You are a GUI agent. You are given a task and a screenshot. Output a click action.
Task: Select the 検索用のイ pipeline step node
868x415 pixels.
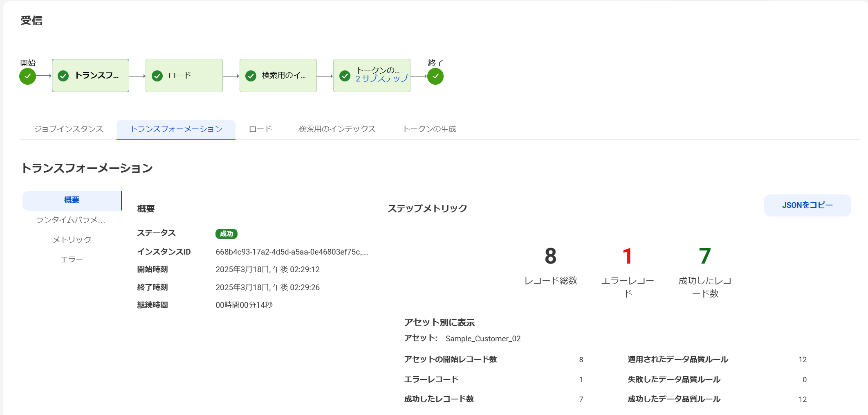[278, 76]
